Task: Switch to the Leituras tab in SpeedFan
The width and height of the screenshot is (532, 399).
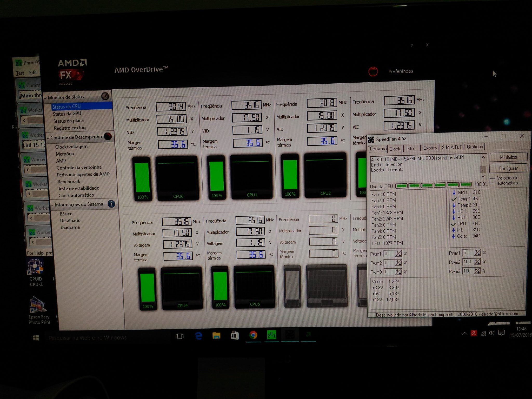Action: 377,149
